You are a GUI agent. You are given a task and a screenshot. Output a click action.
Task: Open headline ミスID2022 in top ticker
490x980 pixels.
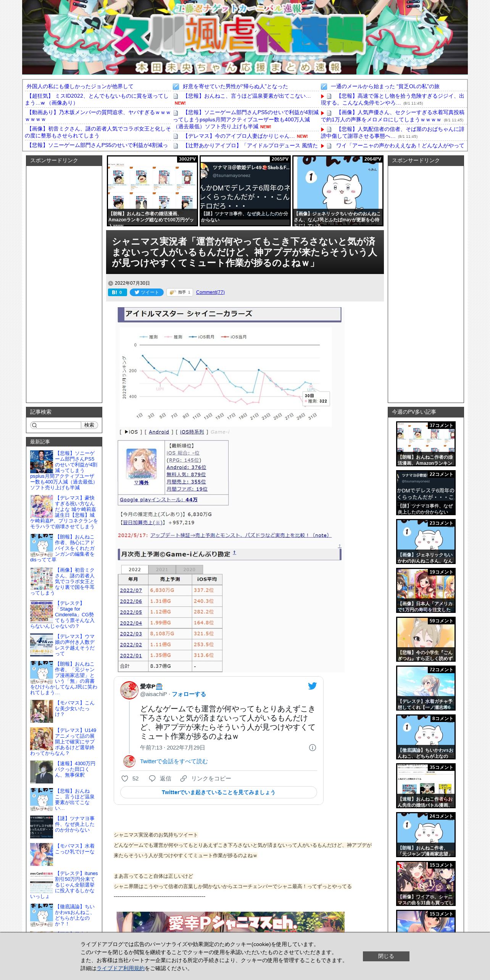pos(97,99)
